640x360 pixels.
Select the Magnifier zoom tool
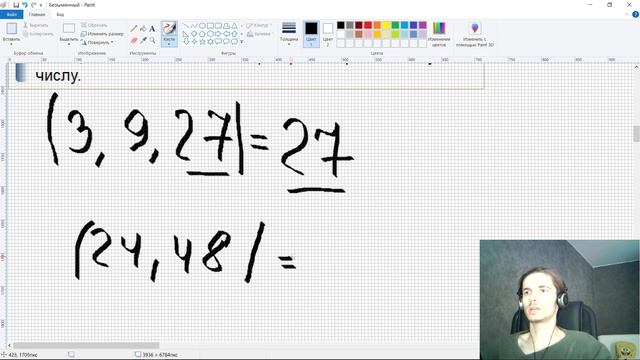[152, 40]
